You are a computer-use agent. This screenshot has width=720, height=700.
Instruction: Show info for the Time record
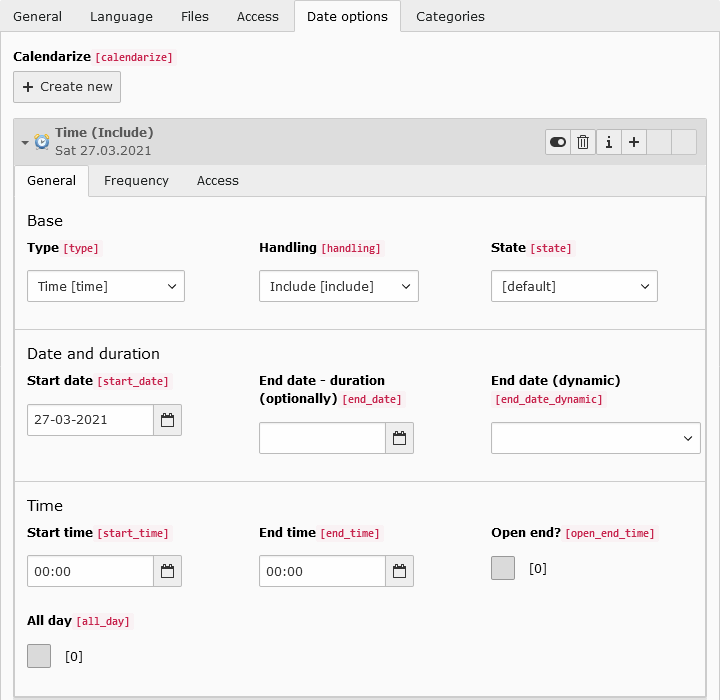click(608, 142)
